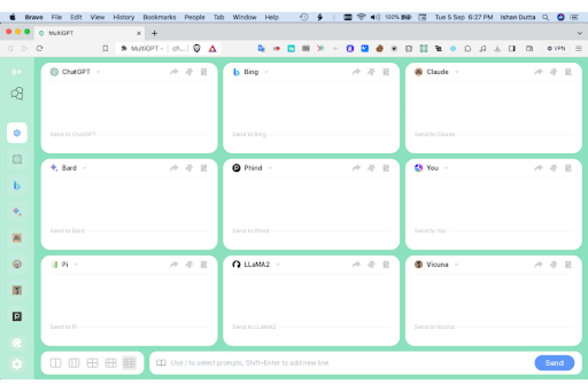Open the theme palette icon in sidebar

[x=17, y=343]
